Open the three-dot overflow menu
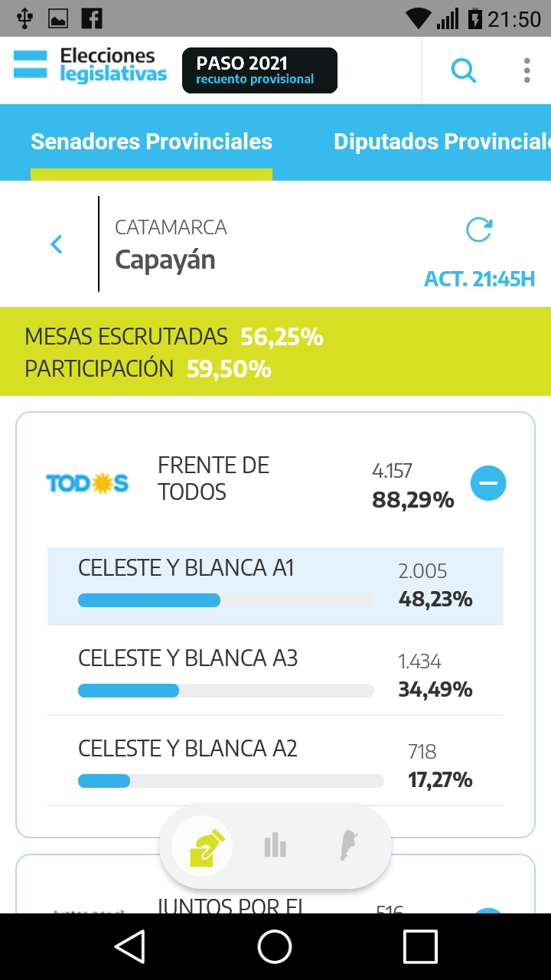 (527, 70)
